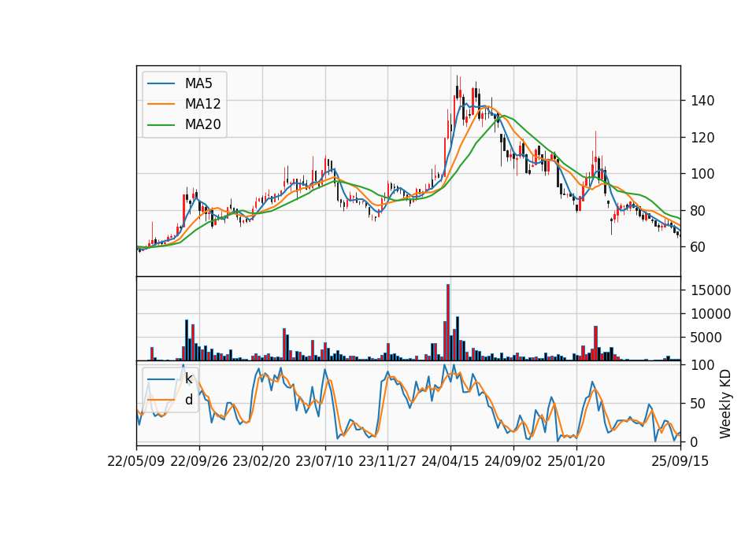Click the 80 price axis label
The image size is (756, 543).
click(699, 211)
